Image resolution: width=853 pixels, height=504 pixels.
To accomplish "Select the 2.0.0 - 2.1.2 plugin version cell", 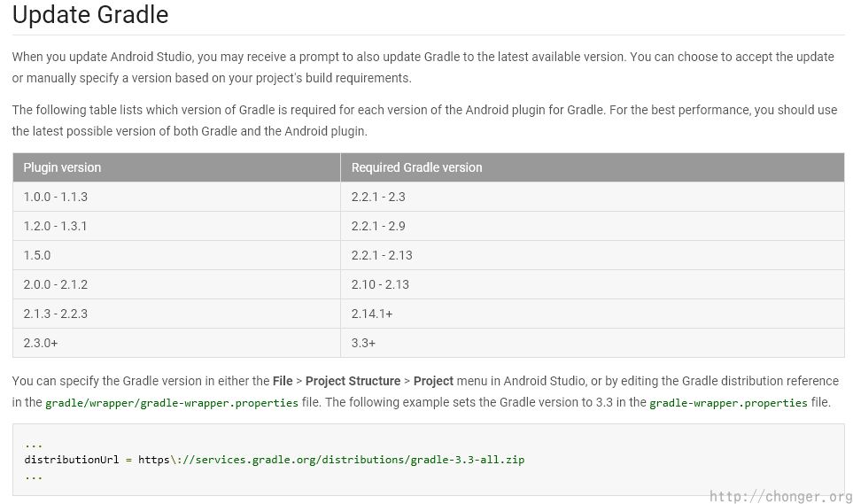I will pos(55,284).
